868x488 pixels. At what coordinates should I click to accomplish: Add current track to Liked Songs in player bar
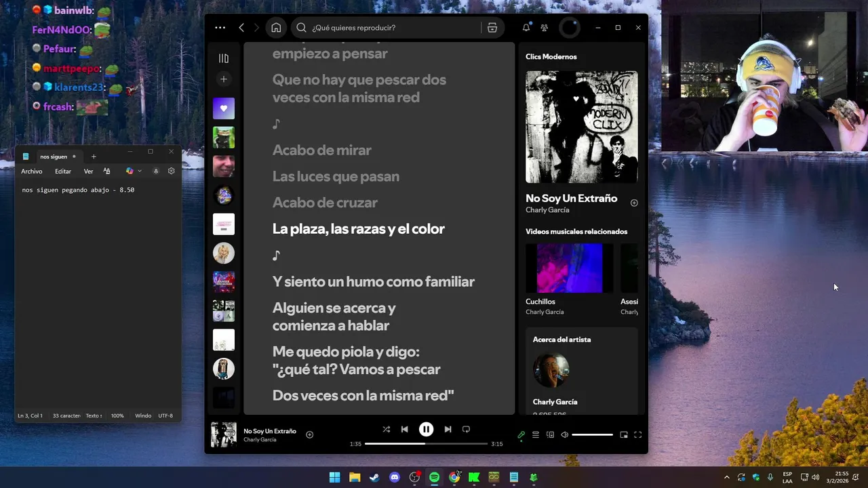click(309, 434)
